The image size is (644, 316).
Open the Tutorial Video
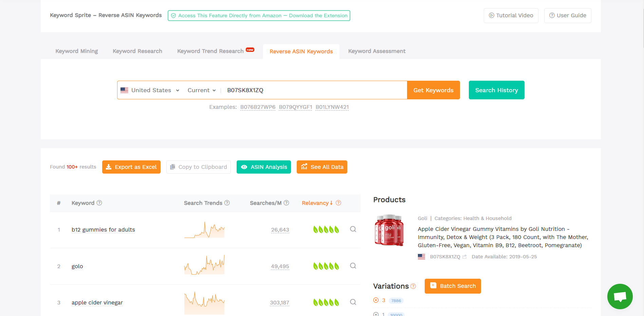coord(511,16)
